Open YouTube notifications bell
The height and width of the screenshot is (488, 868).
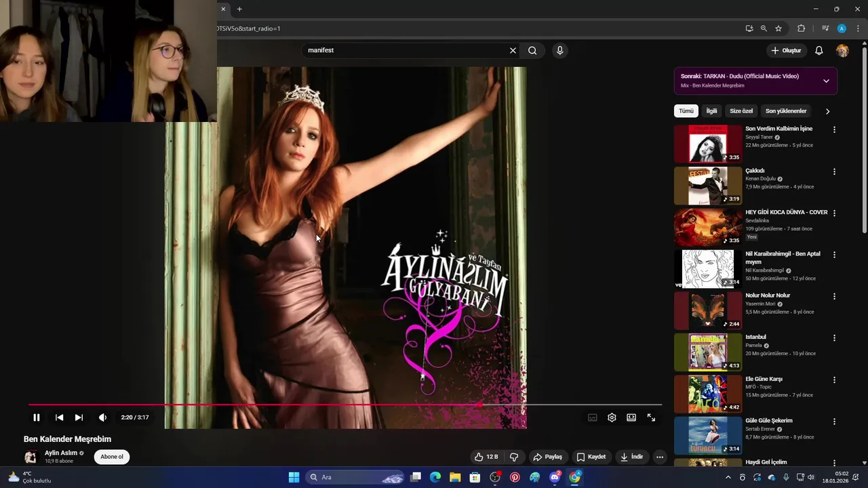(819, 50)
